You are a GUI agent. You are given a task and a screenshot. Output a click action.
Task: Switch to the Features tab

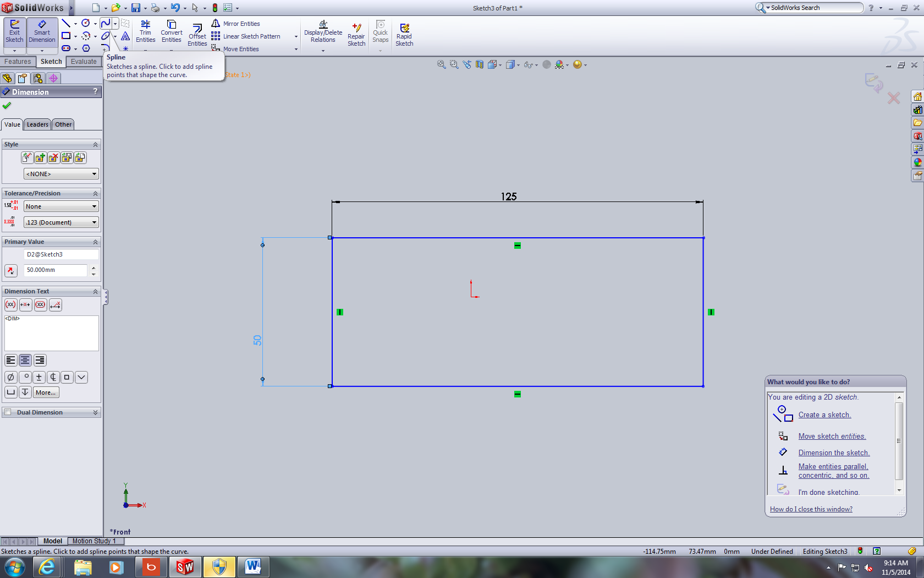point(18,62)
